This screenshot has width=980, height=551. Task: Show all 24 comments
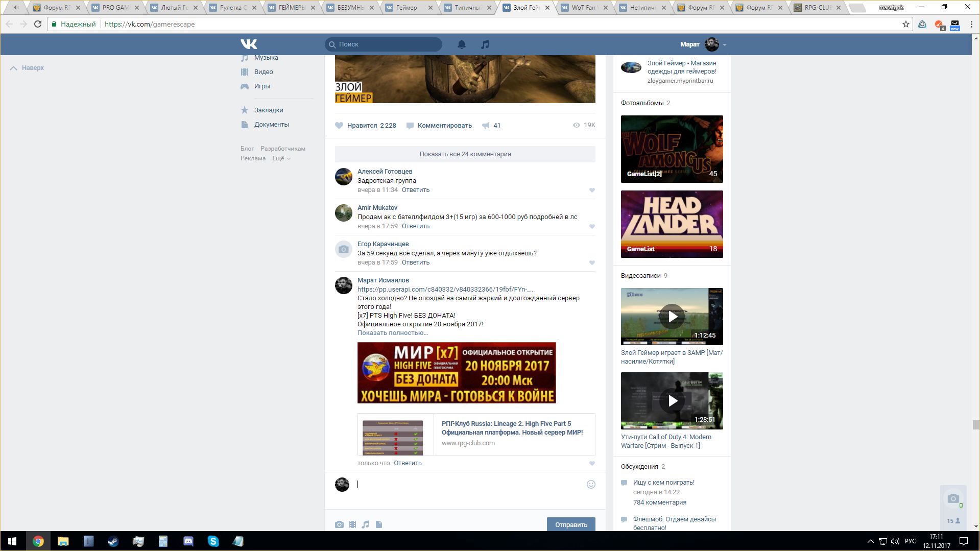pyautogui.click(x=465, y=154)
